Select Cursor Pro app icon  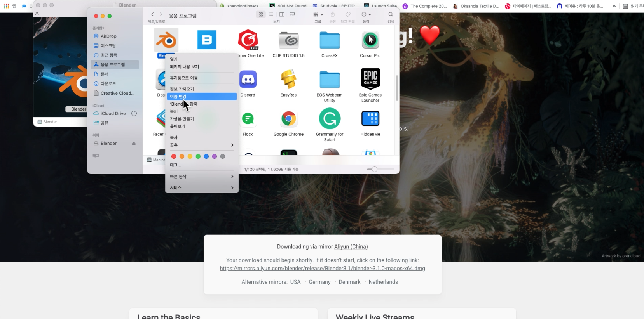tap(370, 40)
